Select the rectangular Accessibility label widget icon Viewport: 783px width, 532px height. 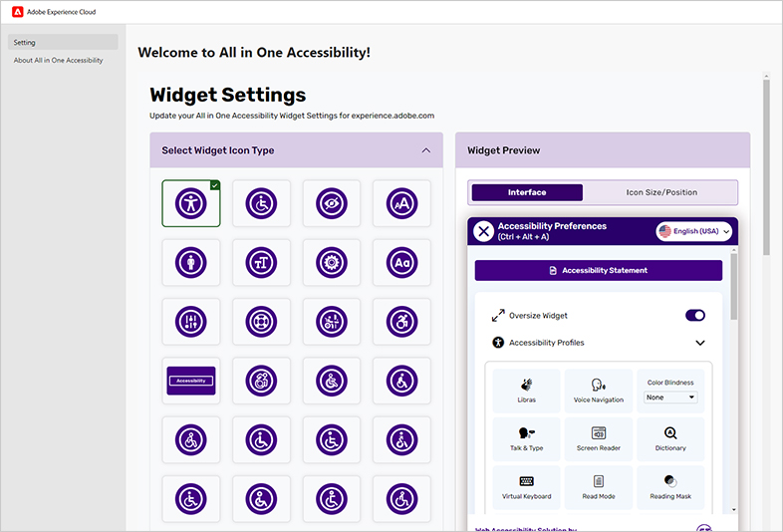[190, 381]
